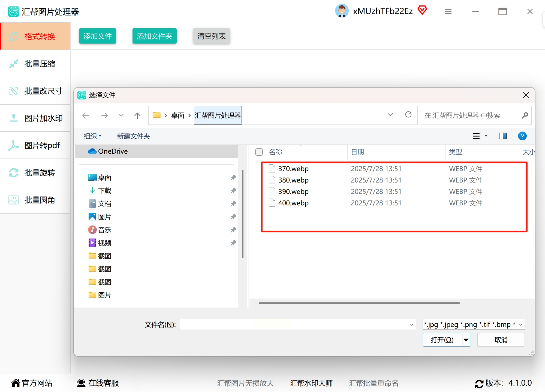The width and height of the screenshot is (545, 392).
Task: Click 新建文件夹 new folder
Action: [134, 136]
